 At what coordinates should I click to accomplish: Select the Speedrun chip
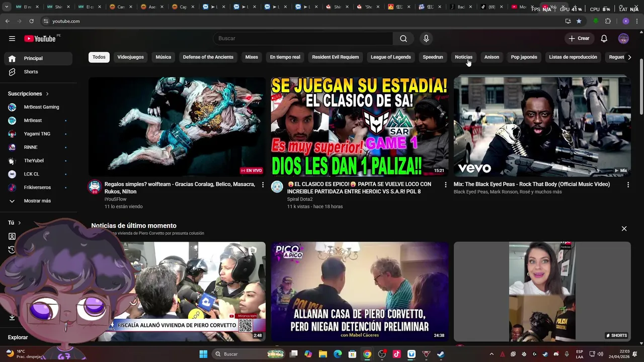coord(433,57)
